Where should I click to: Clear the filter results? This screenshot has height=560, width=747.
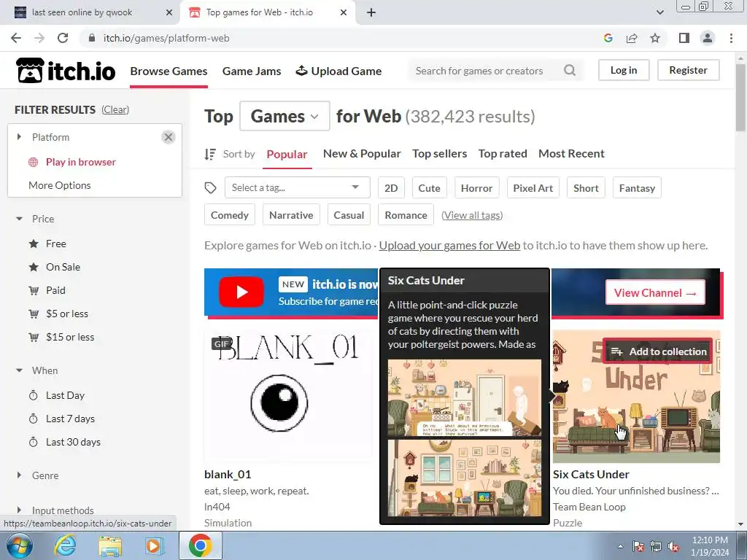pyautogui.click(x=115, y=109)
